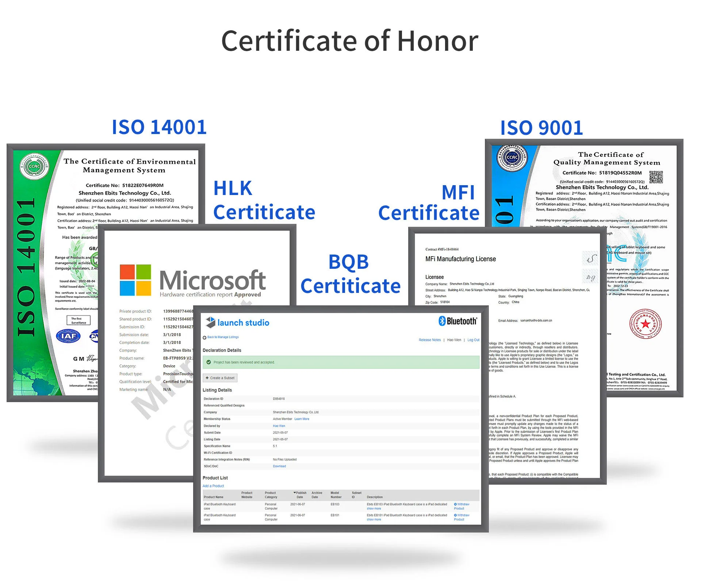Click the Log Out link

(473, 340)
